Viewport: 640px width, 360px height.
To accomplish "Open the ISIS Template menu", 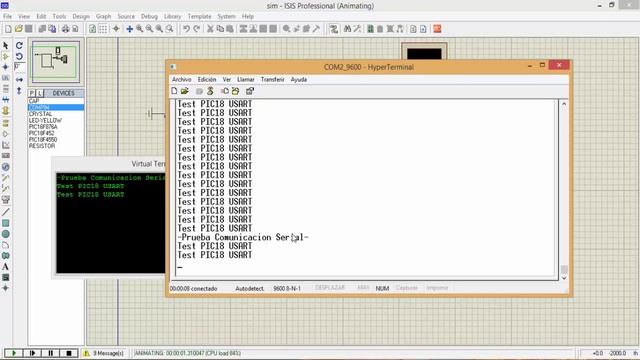I will pyautogui.click(x=199, y=16).
